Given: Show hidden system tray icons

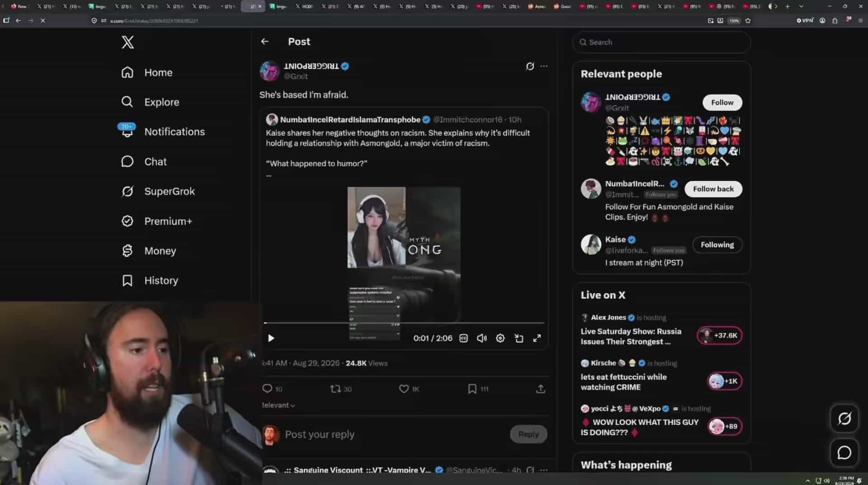Looking at the screenshot, I should pos(807,480).
